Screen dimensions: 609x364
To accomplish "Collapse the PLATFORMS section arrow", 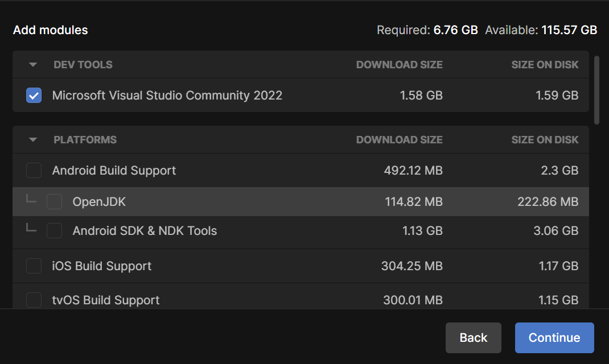I will tap(33, 140).
